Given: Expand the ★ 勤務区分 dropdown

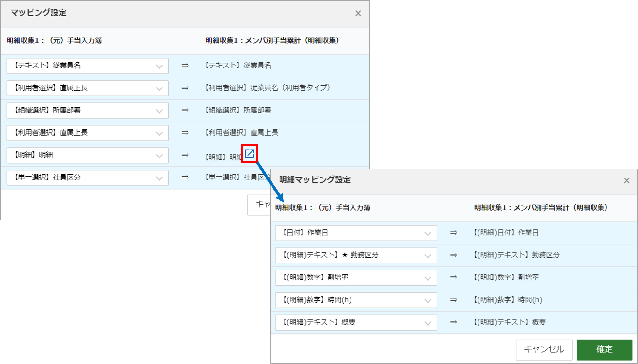Looking at the screenshot, I should [x=356, y=255].
